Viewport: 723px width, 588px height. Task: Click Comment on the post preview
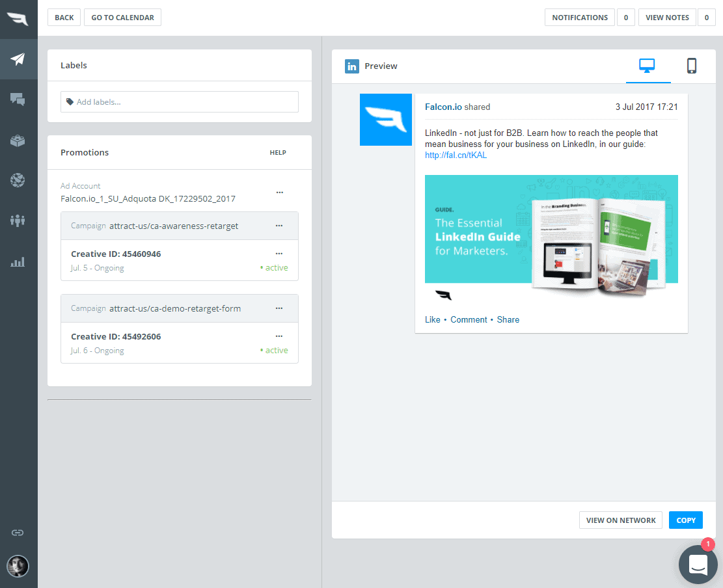469,320
